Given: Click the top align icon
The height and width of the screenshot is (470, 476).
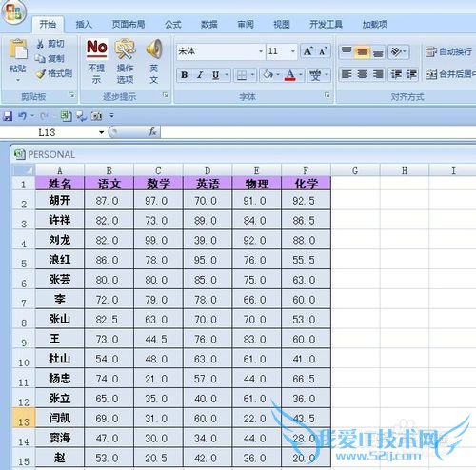Looking at the screenshot, I should point(347,51).
